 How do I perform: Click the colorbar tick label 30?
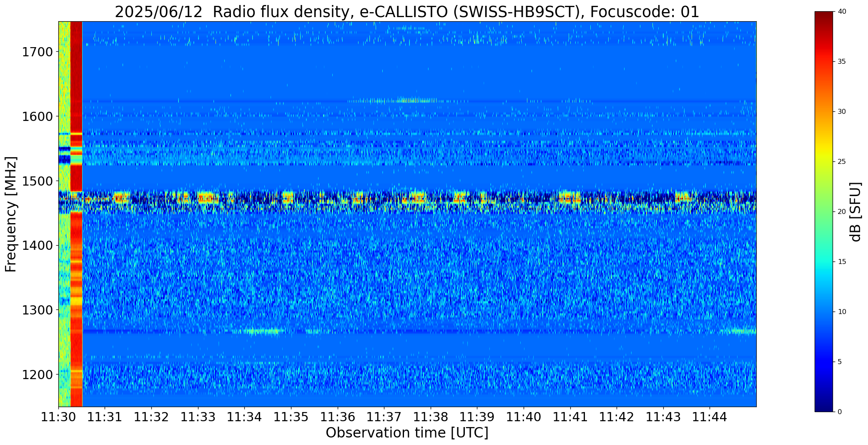(x=842, y=112)
